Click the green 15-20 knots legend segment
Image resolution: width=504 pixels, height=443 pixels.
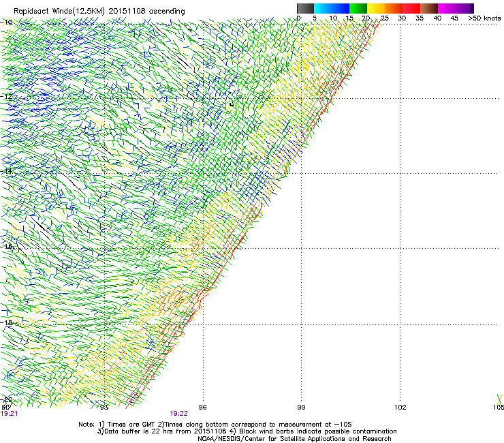pos(358,8)
